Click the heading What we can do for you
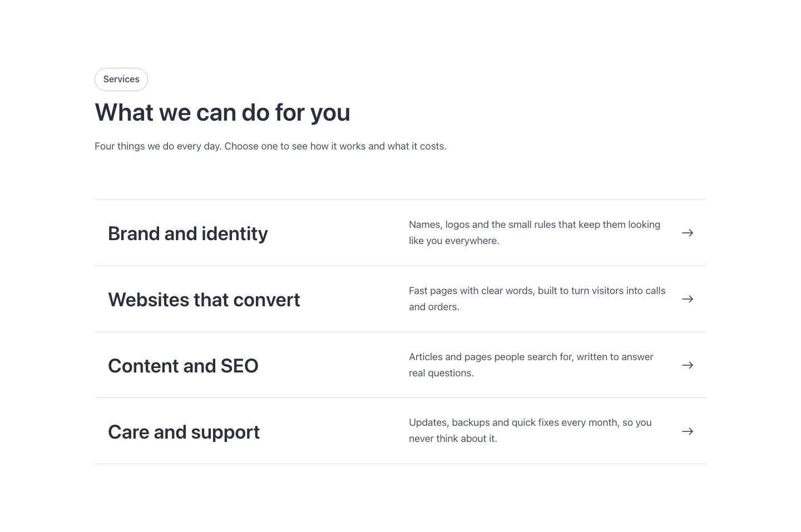The image size is (801, 532). pos(222,112)
